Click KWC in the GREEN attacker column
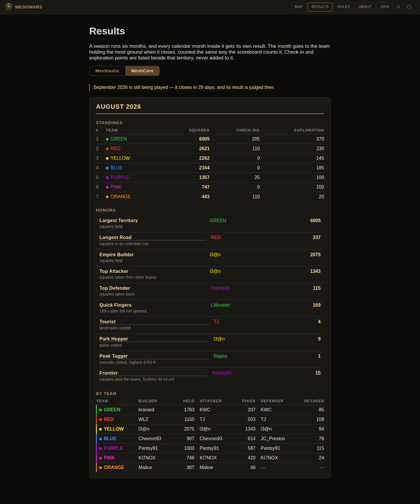The height and width of the screenshot is (504, 420). (205, 410)
